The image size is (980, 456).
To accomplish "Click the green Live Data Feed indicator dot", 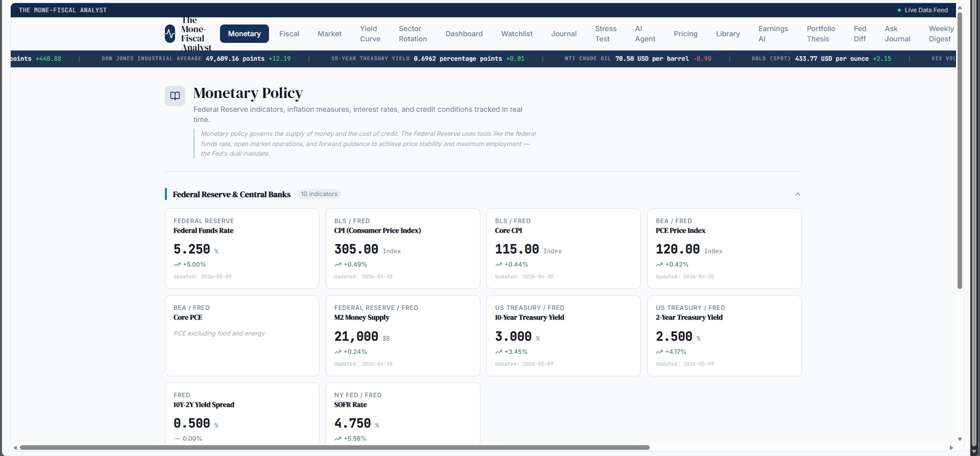I will click(x=899, y=10).
